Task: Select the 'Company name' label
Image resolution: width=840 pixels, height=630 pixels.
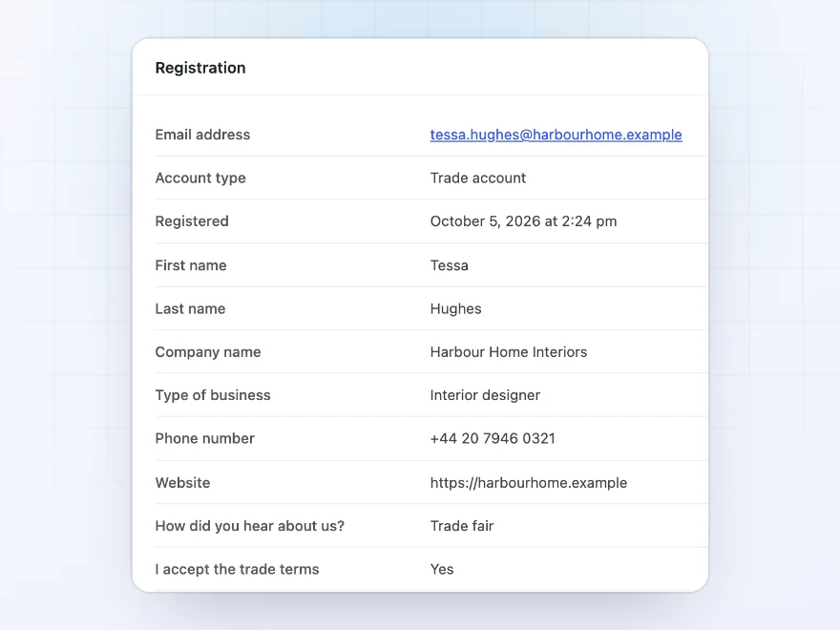Action: pos(208,352)
